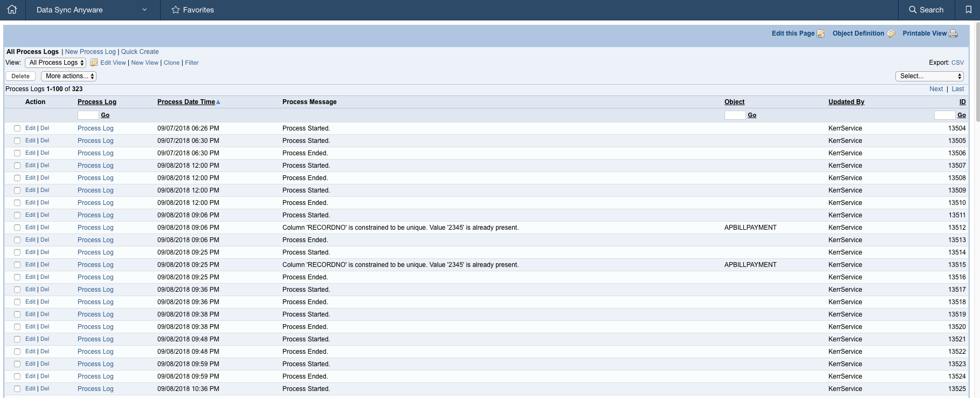Click the Edit View notepad icon

(x=94, y=63)
